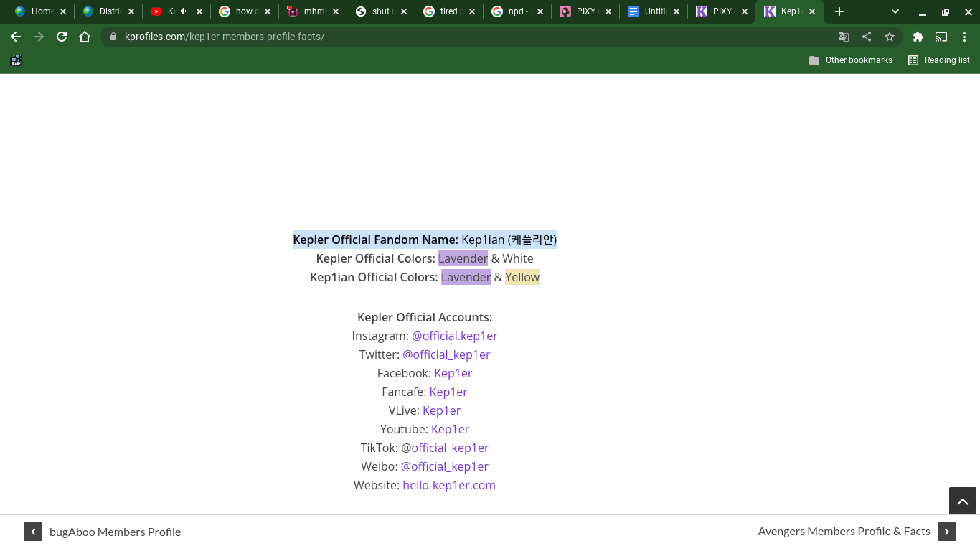Open the browser home page

pos(85,37)
